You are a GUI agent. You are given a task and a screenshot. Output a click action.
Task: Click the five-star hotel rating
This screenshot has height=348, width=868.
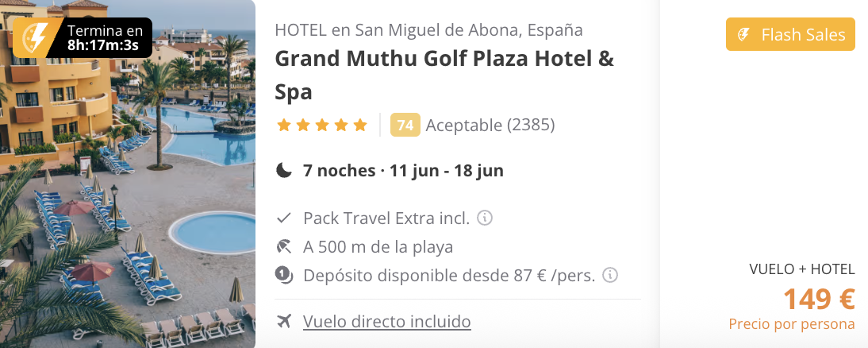(322, 126)
